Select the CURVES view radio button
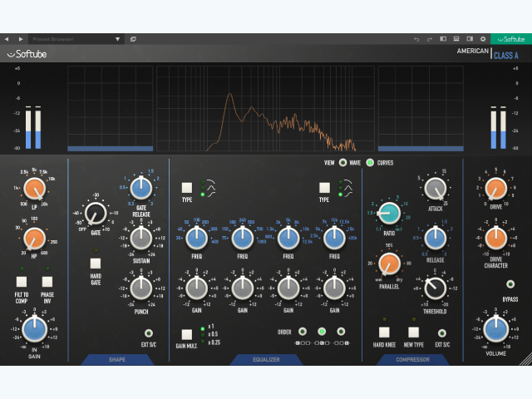 (x=370, y=163)
